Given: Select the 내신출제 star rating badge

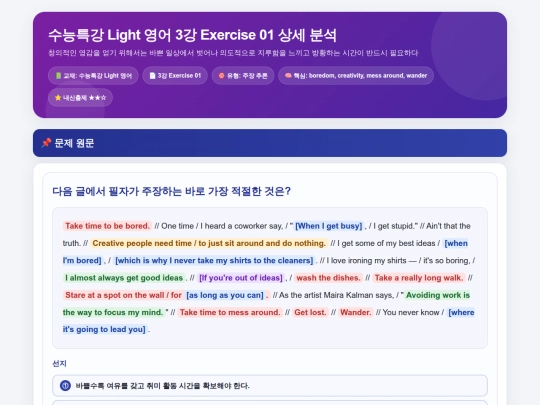Looking at the screenshot, I should (x=80, y=98).
